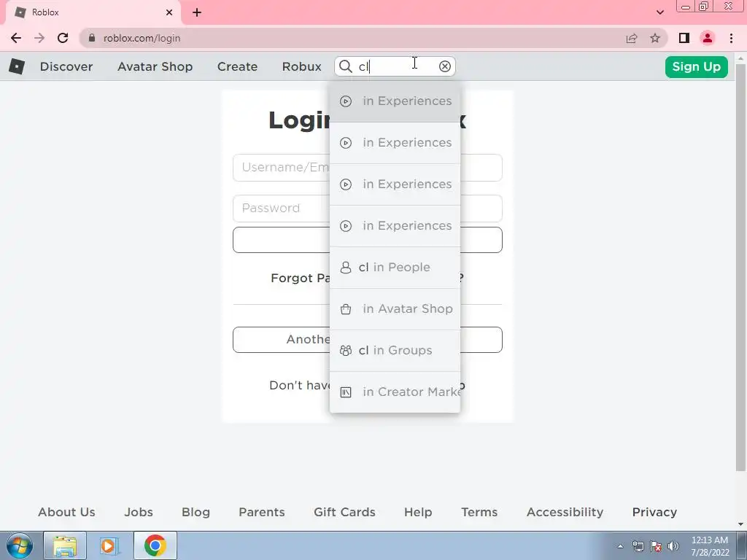Click the shopping bag icon in the Avatar Shop suggestion

[x=345, y=309]
